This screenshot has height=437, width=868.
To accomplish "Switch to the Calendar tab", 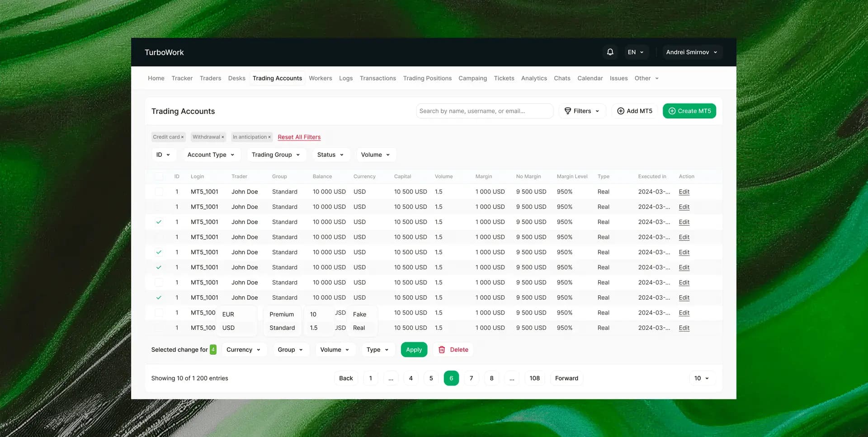I will pyautogui.click(x=590, y=78).
